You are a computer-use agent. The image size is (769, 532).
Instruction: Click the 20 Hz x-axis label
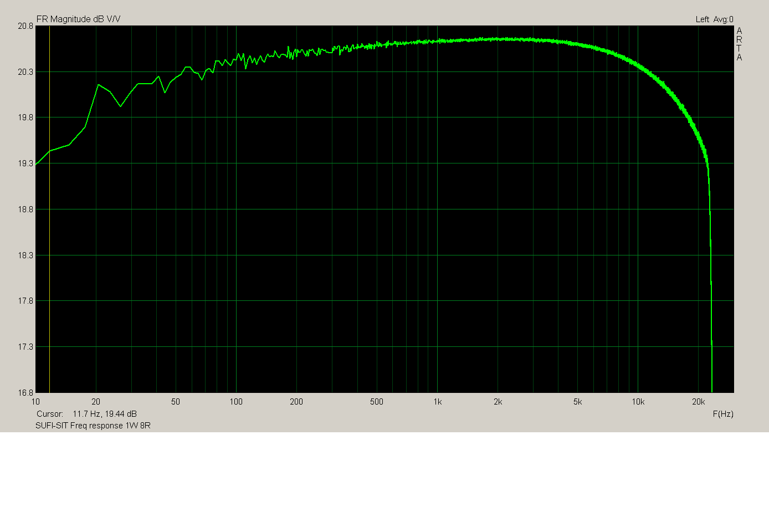pos(96,402)
